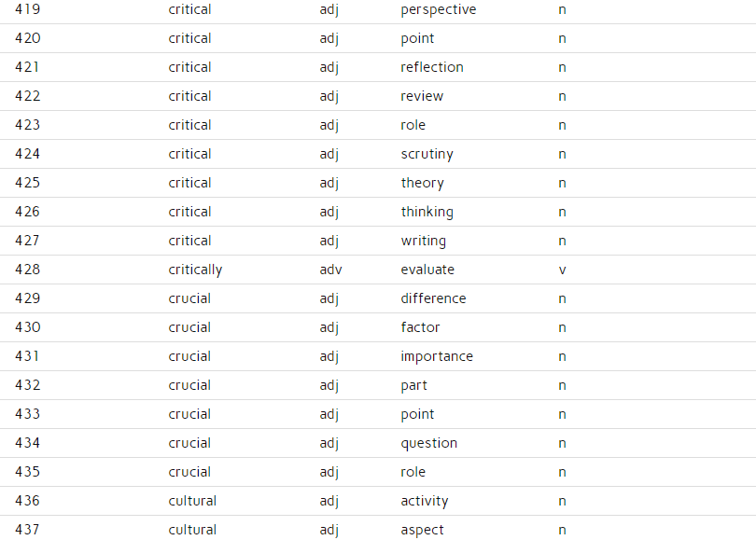Click the word 'perspective' in row 419
Screen dimensions: 756x540
point(439,10)
